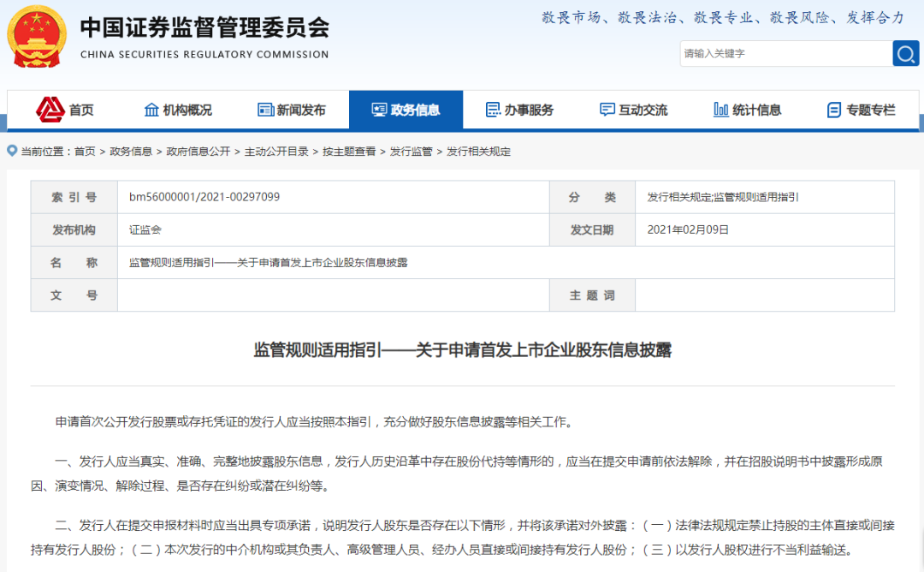The height and width of the screenshot is (572, 924).
Task: Click the bold article heading 监管规则适用指引
Action: (x=463, y=349)
